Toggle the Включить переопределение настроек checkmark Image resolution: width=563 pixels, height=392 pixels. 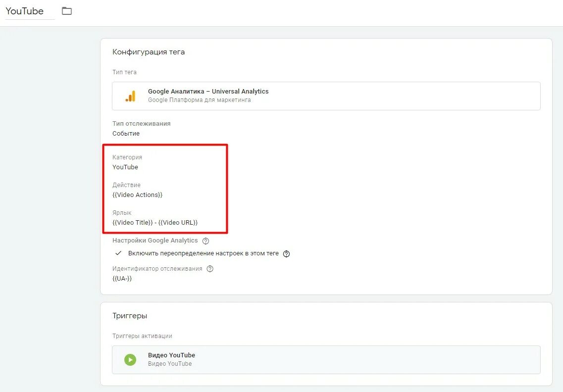point(118,253)
